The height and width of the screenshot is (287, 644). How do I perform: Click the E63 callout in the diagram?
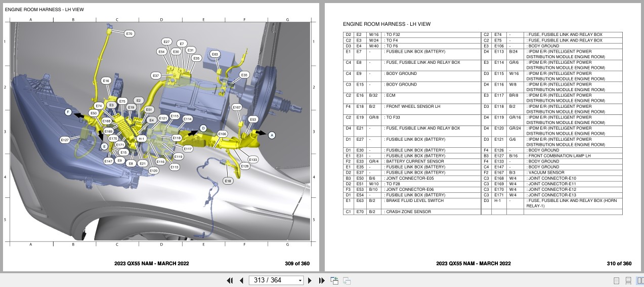(x=214, y=54)
